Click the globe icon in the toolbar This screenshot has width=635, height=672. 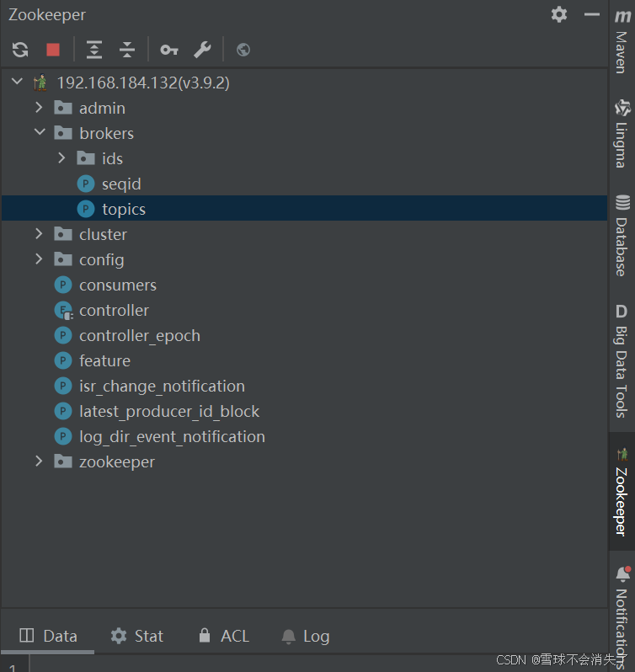(x=243, y=50)
